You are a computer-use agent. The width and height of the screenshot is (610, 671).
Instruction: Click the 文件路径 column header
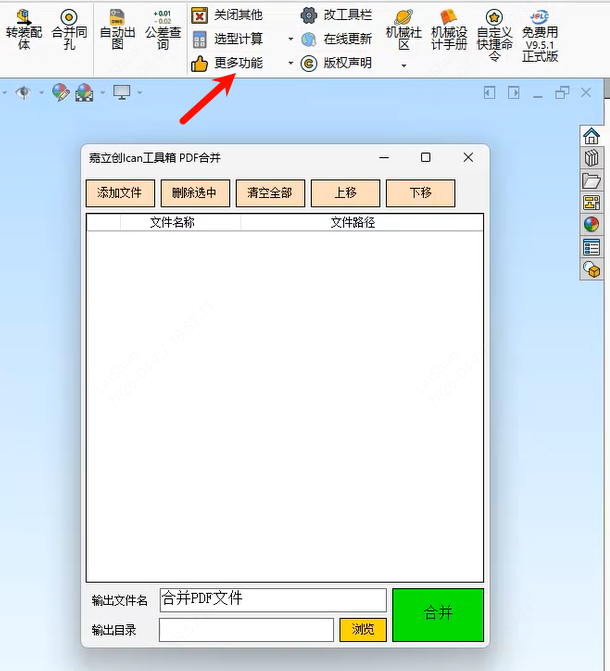coord(352,222)
